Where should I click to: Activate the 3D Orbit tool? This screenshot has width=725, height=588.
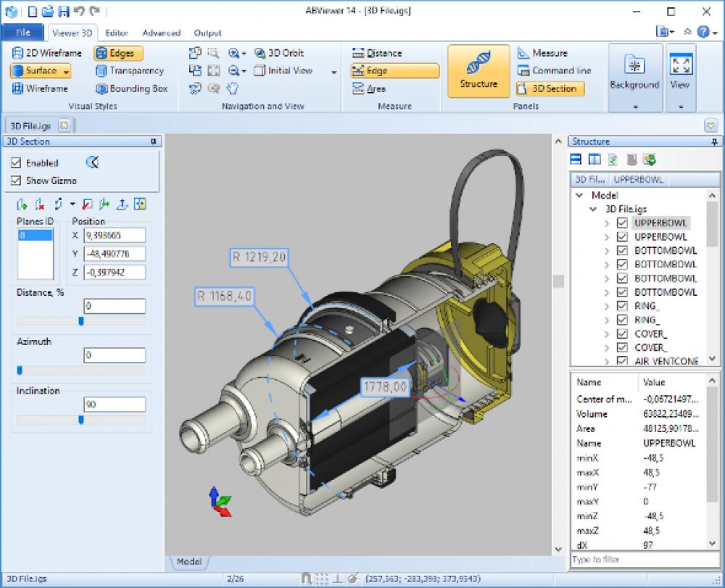(x=283, y=52)
